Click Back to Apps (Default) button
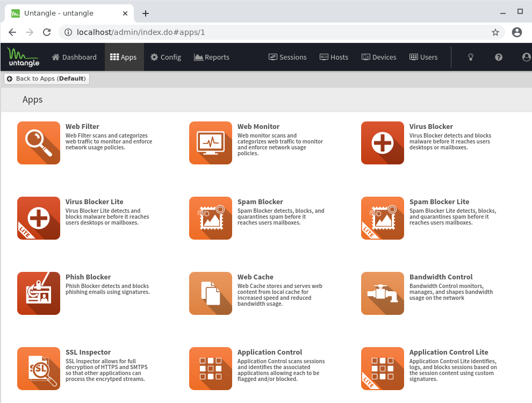Screen dimensions: 532x403 click(47, 78)
